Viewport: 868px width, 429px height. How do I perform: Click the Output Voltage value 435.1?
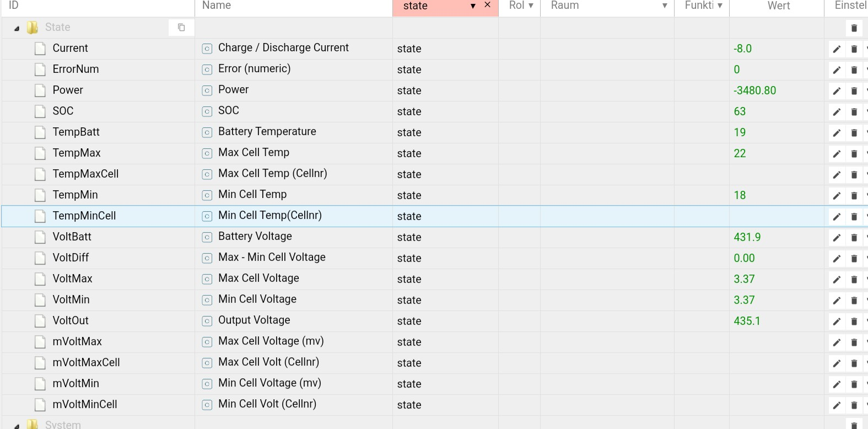747,321
